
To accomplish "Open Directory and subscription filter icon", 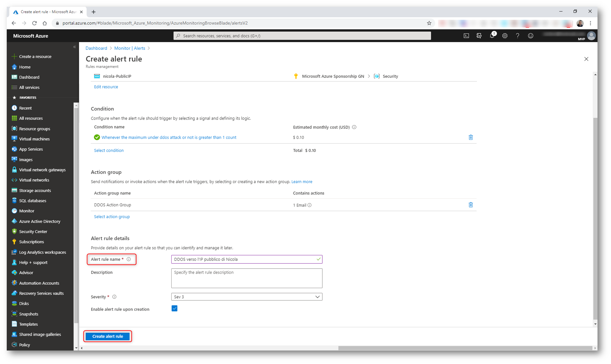I will [x=479, y=36].
